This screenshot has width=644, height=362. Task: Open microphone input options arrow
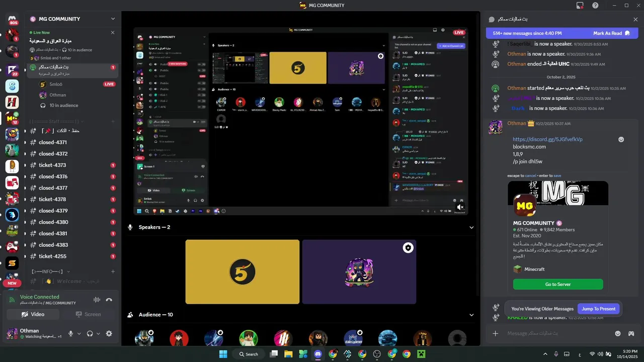pos(79,333)
